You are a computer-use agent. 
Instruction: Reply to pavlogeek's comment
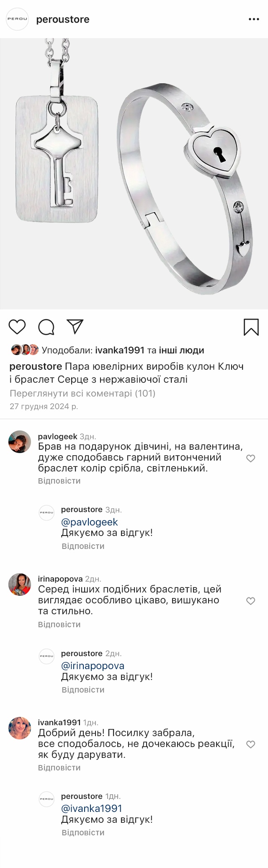(59, 481)
